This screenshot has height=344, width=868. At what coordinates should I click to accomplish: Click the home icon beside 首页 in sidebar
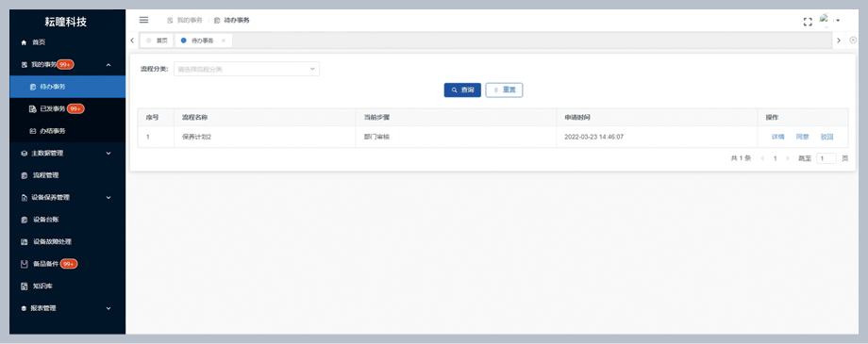pos(24,42)
